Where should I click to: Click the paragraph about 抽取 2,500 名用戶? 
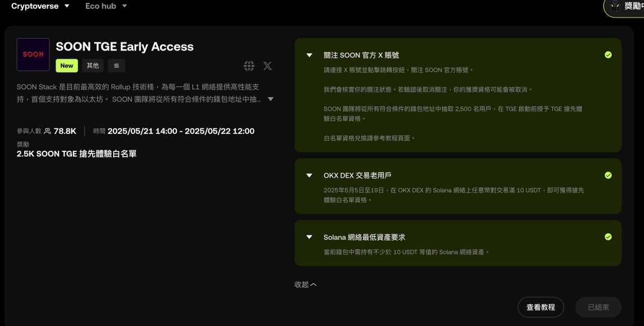453,113
